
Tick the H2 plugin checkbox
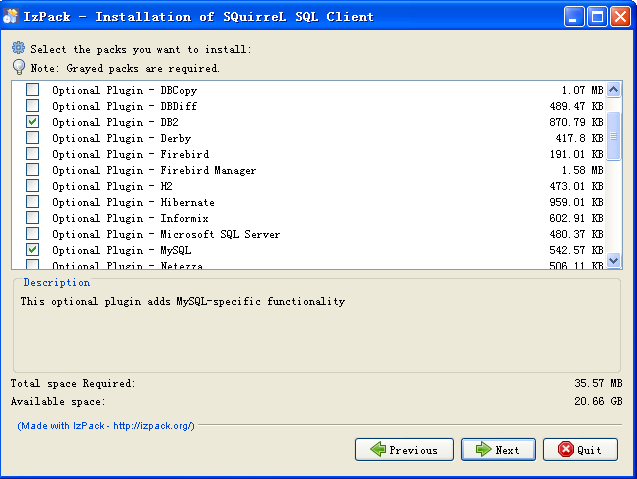pyautogui.click(x=32, y=186)
